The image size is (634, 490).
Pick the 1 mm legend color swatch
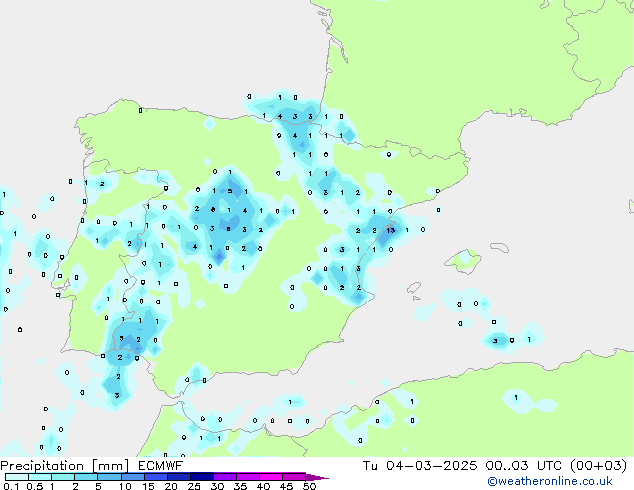63,477
